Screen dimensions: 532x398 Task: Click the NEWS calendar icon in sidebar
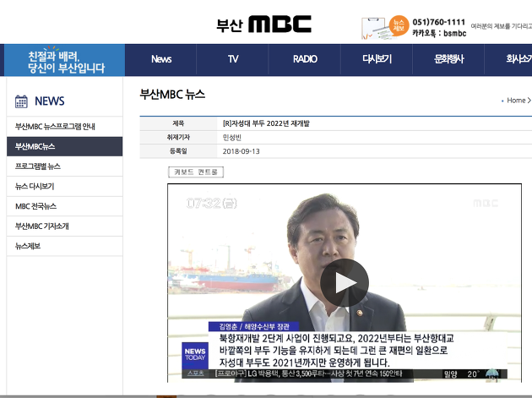coord(21,101)
